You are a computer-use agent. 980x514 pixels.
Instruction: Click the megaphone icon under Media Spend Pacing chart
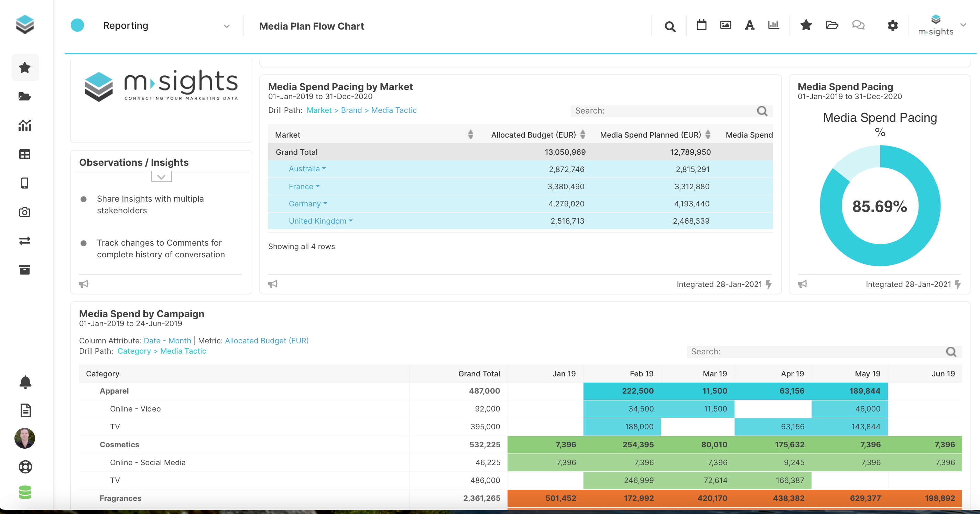click(802, 283)
